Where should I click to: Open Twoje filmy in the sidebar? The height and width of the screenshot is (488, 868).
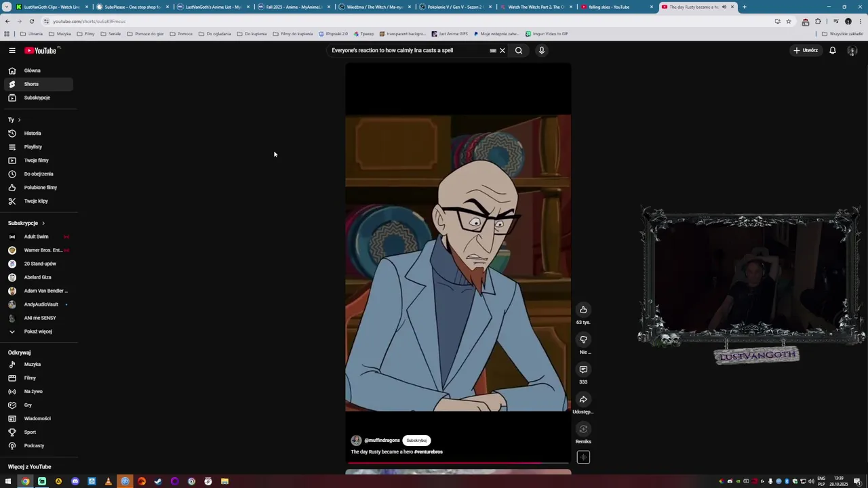pyautogui.click(x=38, y=161)
